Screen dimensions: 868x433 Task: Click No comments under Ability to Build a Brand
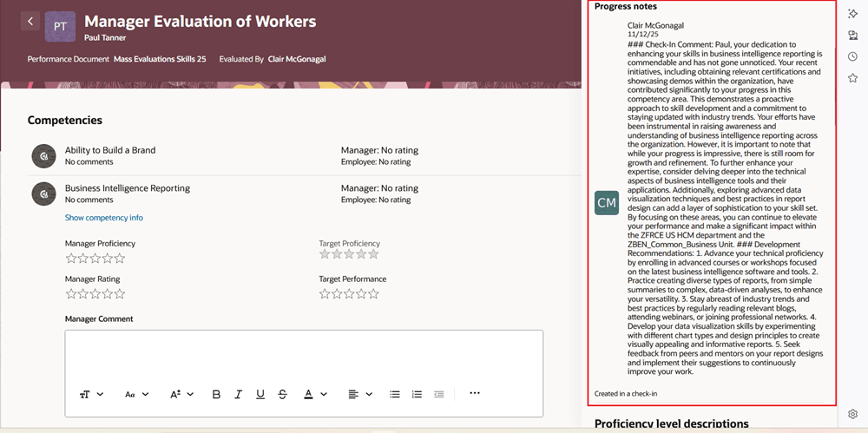click(89, 161)
